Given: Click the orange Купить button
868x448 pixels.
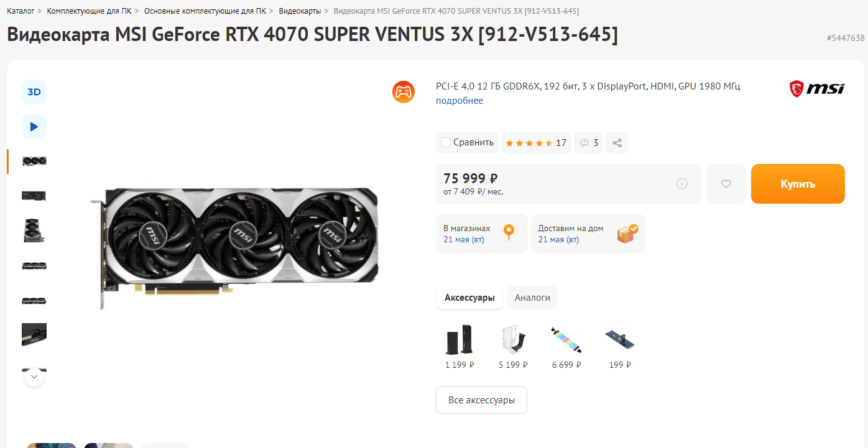Looking at the screenshot, I should pyautogui.click(x=798, y=184).
